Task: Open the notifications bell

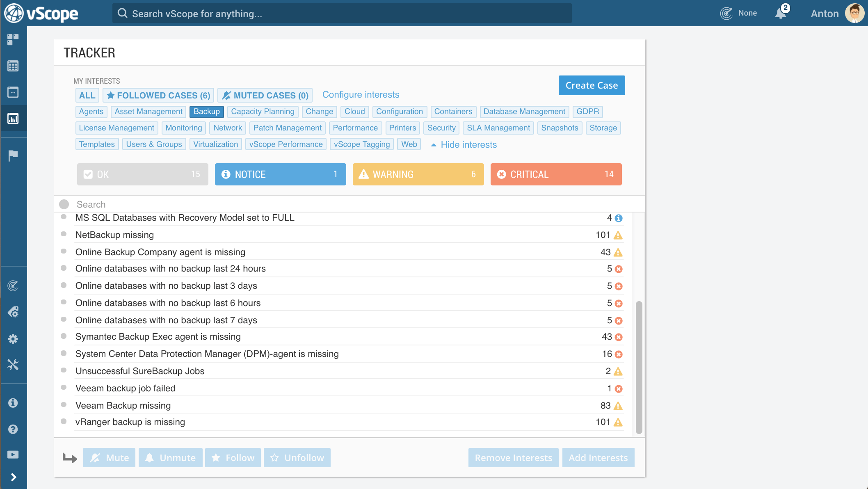Action: 781,13
